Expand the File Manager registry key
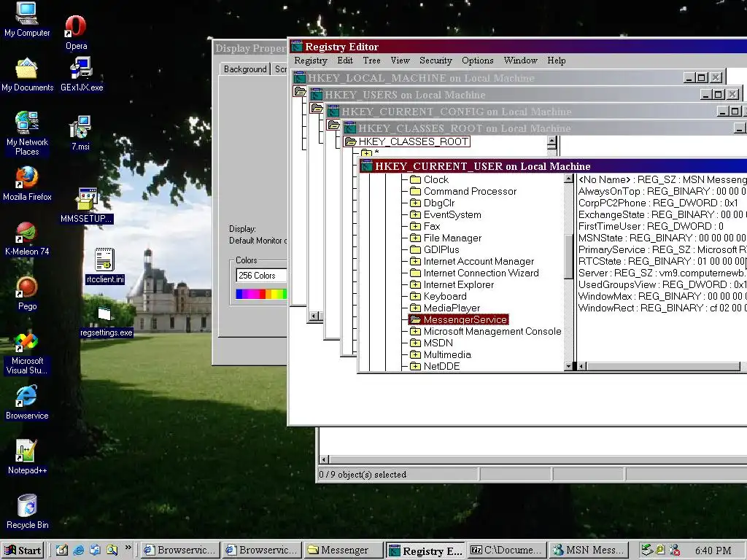747x560 pixels. 415,238
